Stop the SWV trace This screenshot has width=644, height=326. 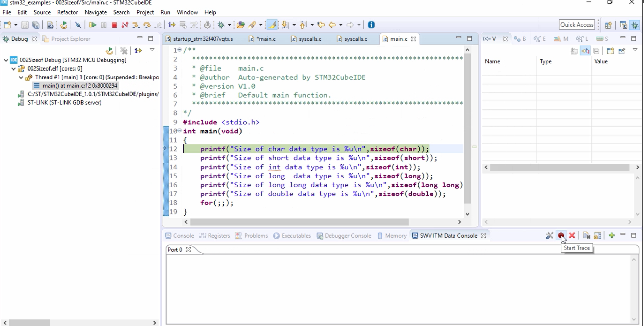click(572, 235)
